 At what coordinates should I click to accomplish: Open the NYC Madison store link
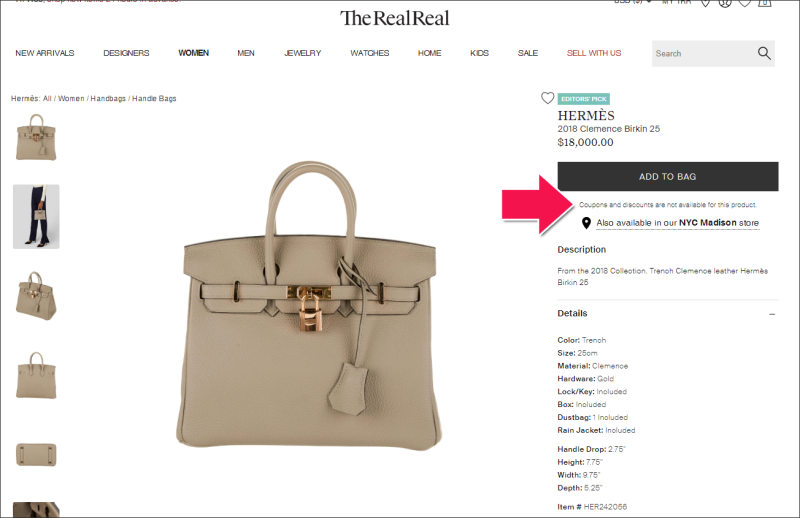(x=708, y=223)
